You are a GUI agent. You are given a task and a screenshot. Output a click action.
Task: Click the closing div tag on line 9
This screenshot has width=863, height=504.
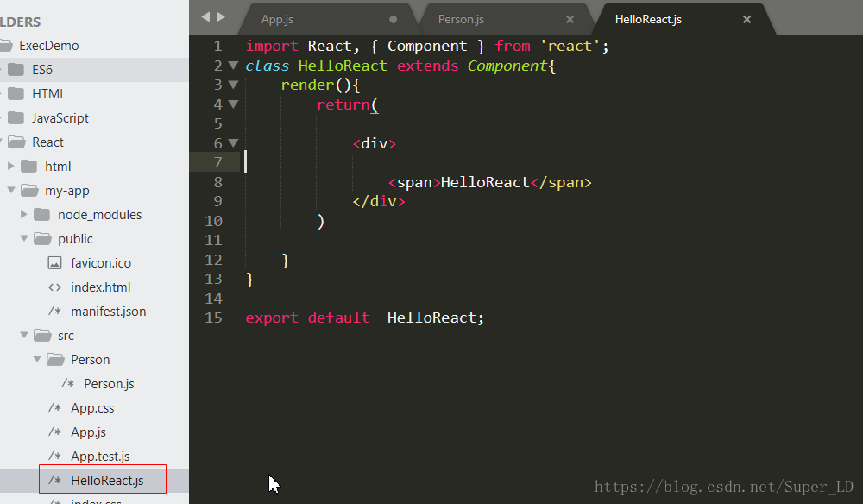point(379,201)
